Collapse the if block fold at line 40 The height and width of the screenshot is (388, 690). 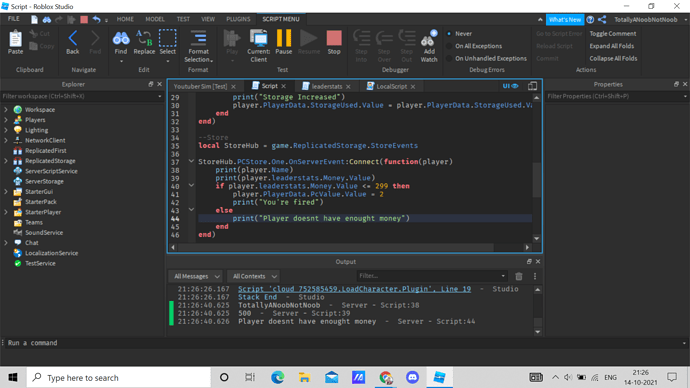(x=191, y=186)
